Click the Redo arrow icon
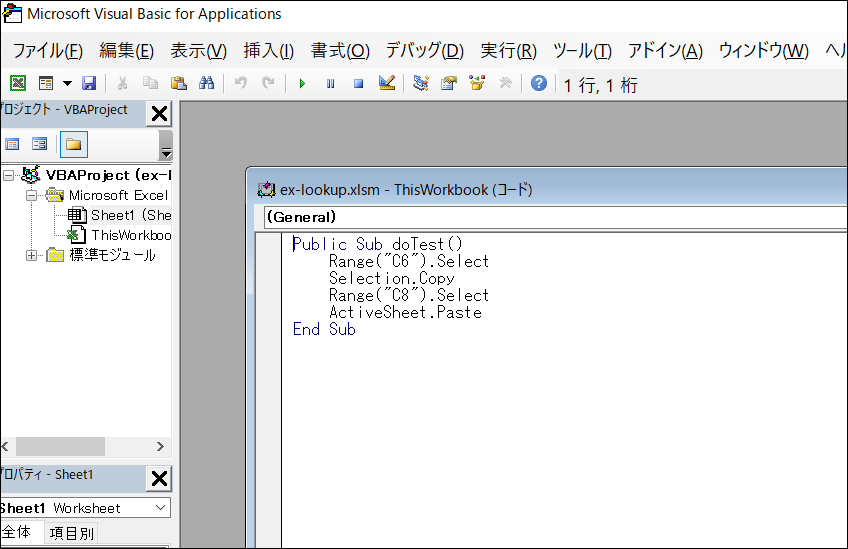The height and width of the screenshot is (549, 848). [268, 83]
